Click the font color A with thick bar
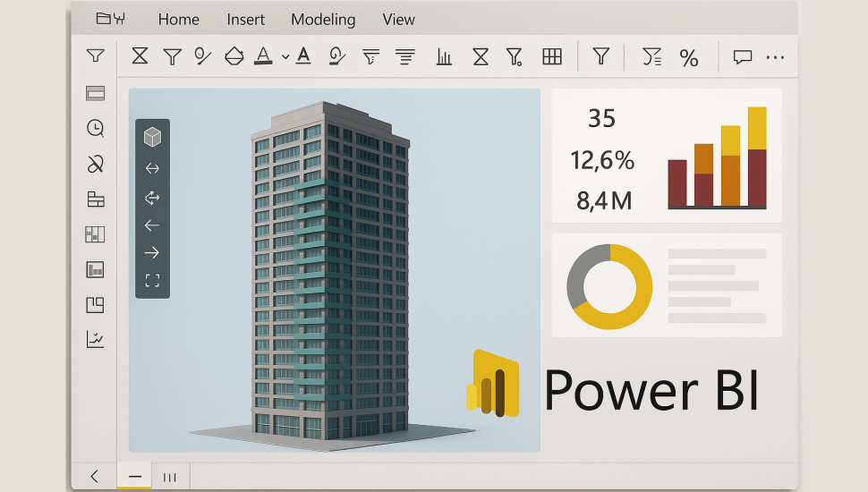This screenshot has width=868, height=492. [263, 55]
